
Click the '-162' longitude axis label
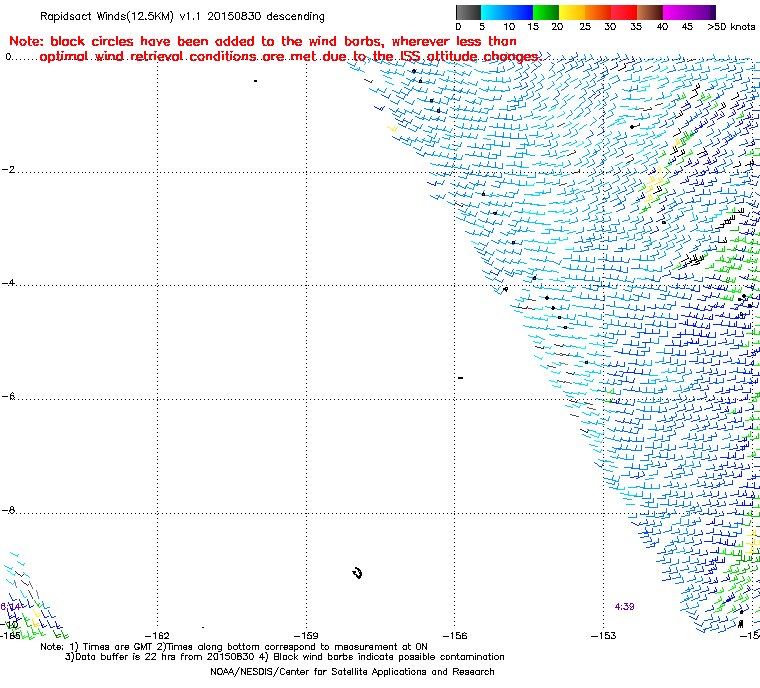coord(157,635)
